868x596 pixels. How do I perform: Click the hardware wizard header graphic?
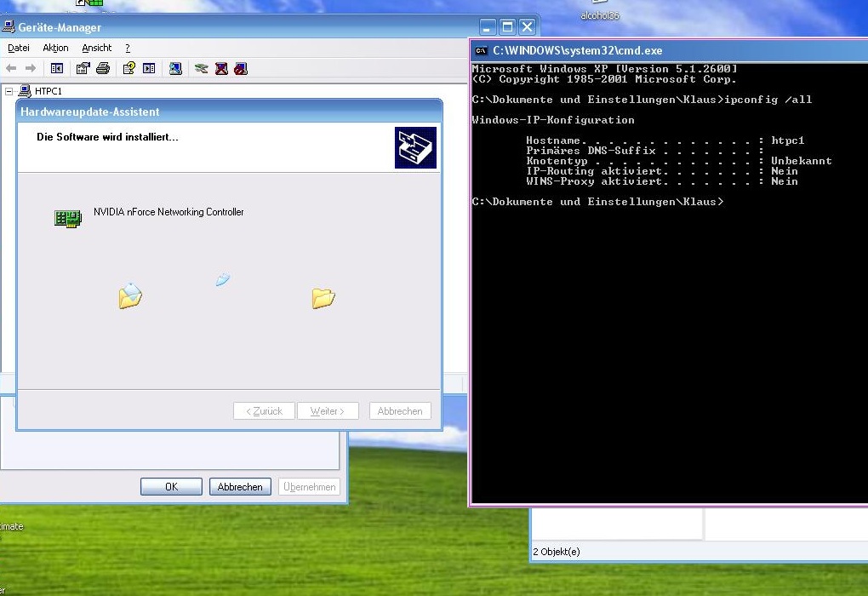click(415, 147)
